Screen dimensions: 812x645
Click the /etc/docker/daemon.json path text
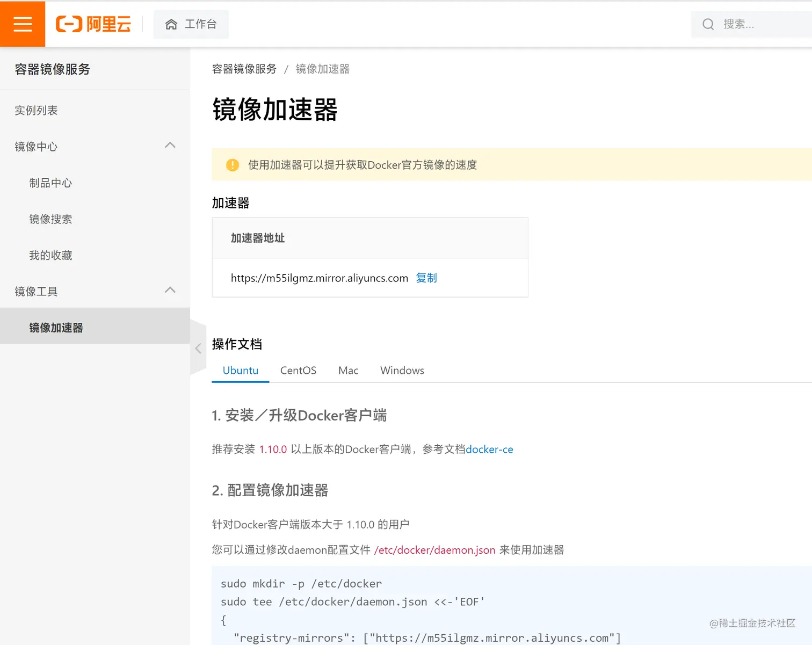click(435, 550)
